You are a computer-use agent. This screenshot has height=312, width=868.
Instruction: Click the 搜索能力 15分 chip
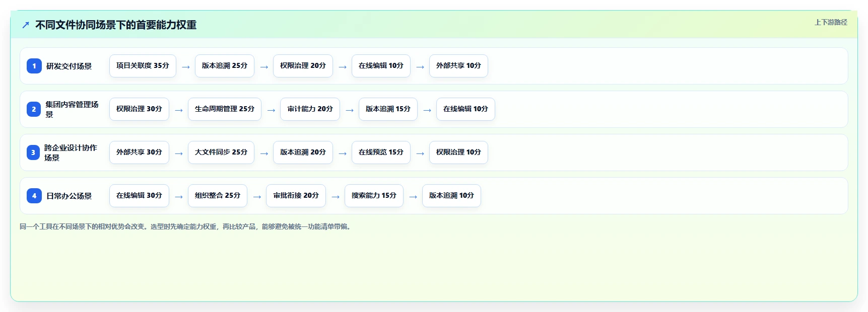(x=374, y=196)
